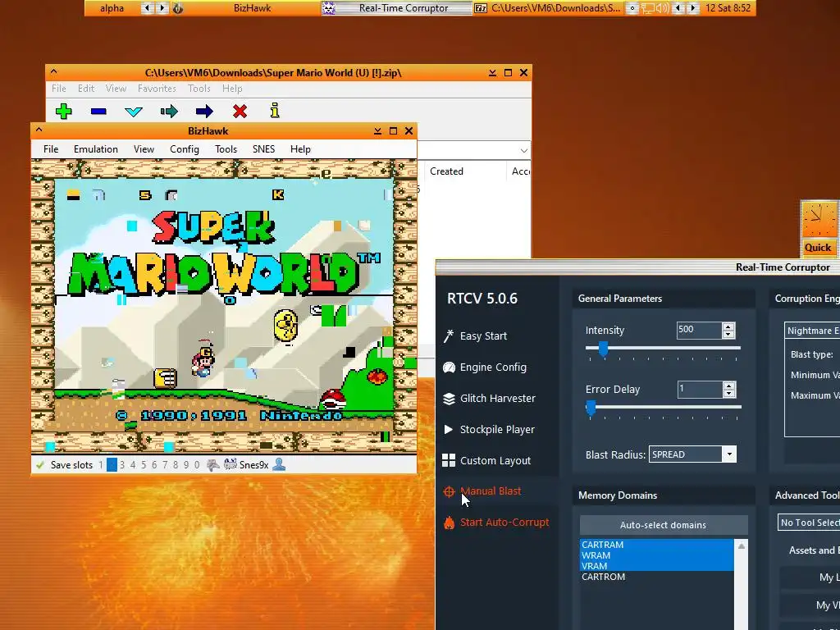
Task: Decrease Intensity with the down spinner arrow
Action: coord(728,335)
